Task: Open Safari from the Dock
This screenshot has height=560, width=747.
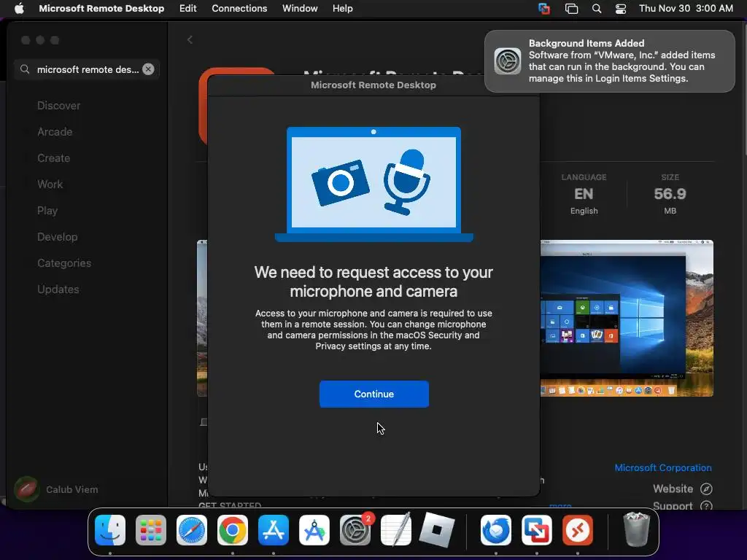Action: (192, 530)
